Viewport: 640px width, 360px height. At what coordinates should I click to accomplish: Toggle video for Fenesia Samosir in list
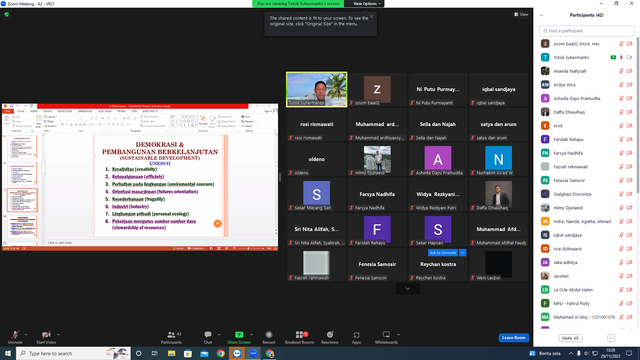pos(629,180)
